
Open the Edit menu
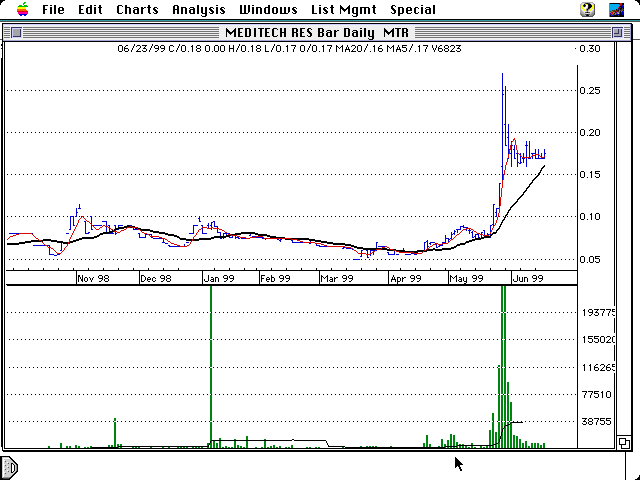[90, 9]
